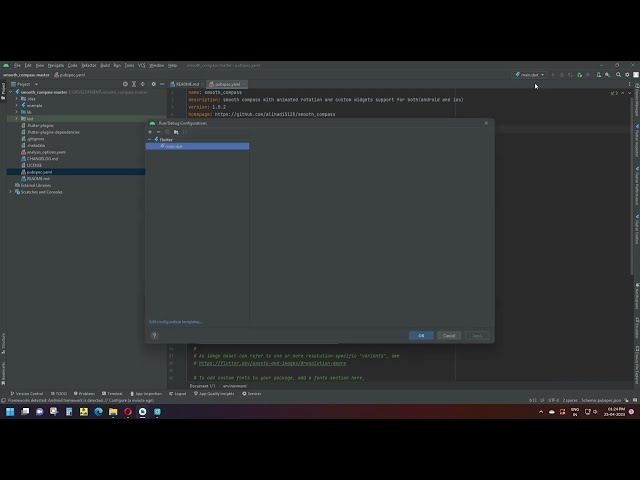The height and width of the screenshot is (480, 640).
Task: Open Logcat tool window
Action: (178, 394)
